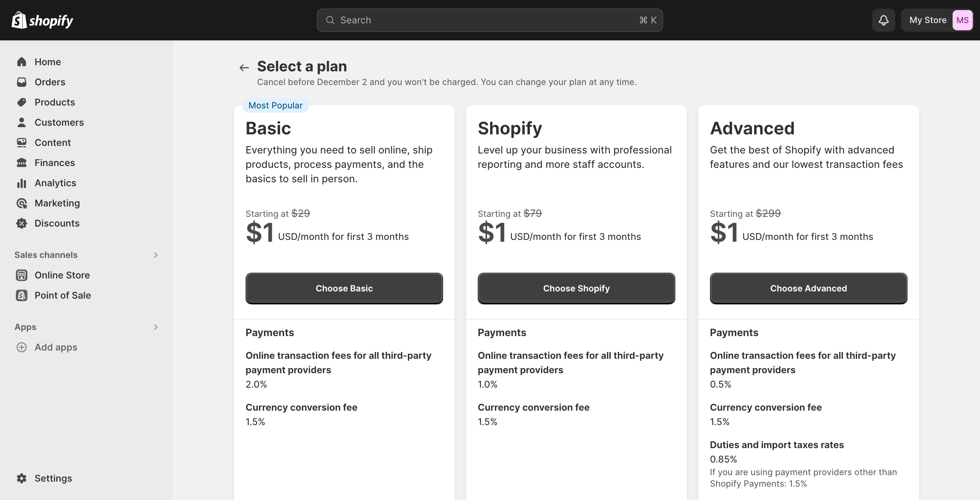Expand the Sales channels section

point(156,255)
